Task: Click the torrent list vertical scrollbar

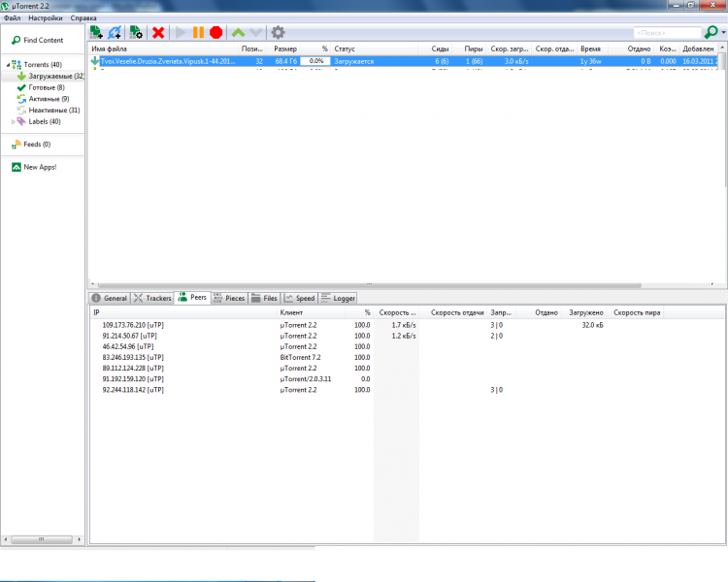Action: pyautogui.click(x=722, y=120)
